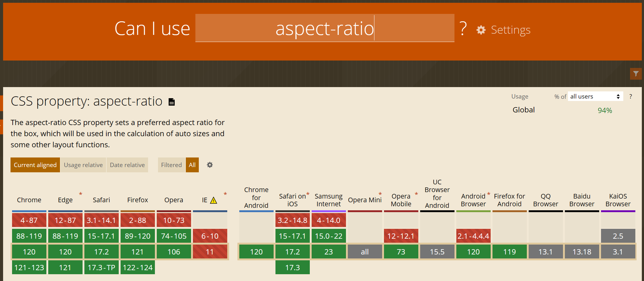Screen dimensions: 644x281
Task: Click QQ Browser 13.1 cell
Action: click(546, 252)
